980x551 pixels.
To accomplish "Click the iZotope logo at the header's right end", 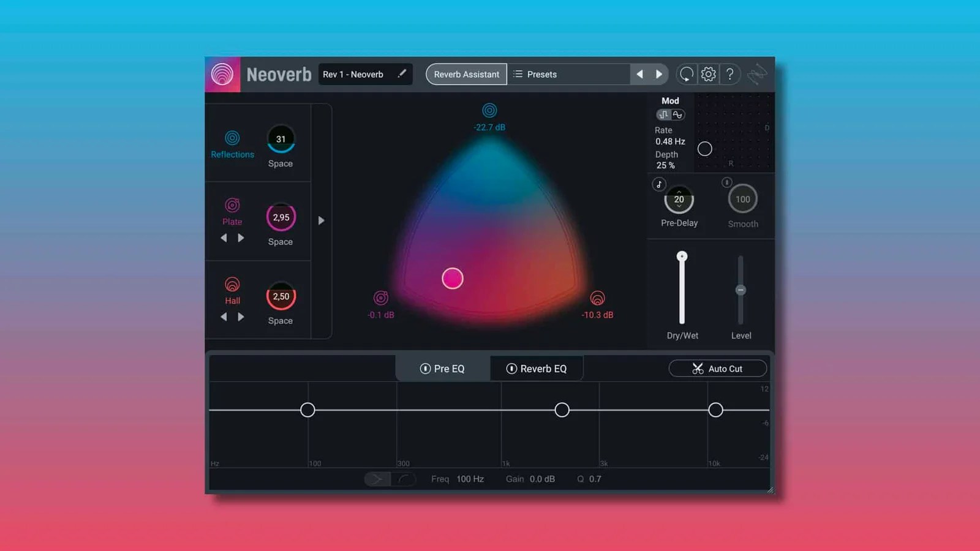I will (x=757, y=74).
